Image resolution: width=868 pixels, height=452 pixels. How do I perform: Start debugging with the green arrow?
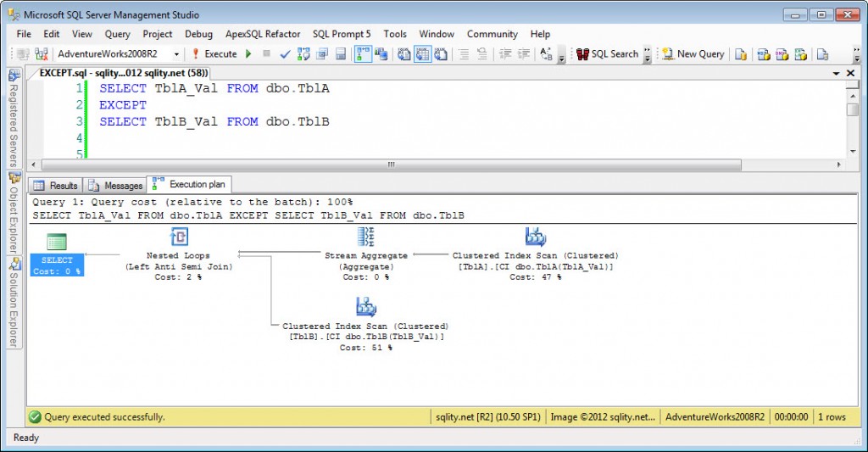tap(248, 53)
